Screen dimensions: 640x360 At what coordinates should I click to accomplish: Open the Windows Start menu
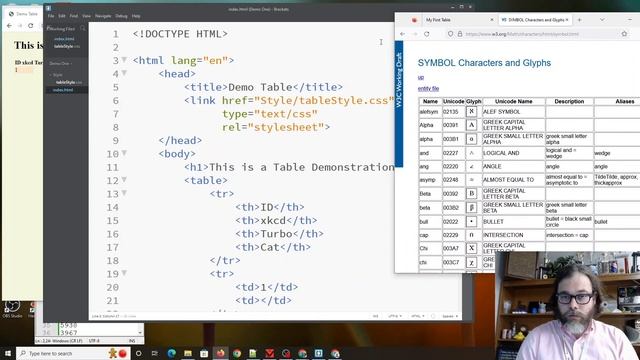point(7,353)
